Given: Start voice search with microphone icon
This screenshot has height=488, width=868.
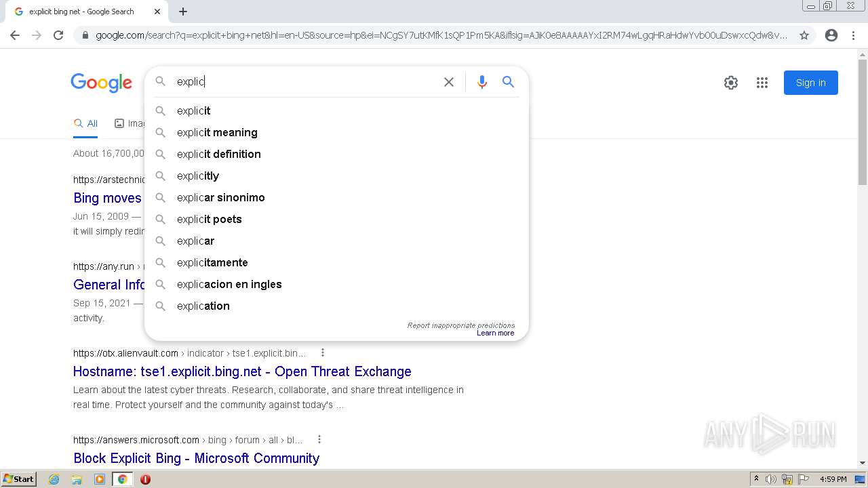Looking at the screenshot, I should 482,82.
